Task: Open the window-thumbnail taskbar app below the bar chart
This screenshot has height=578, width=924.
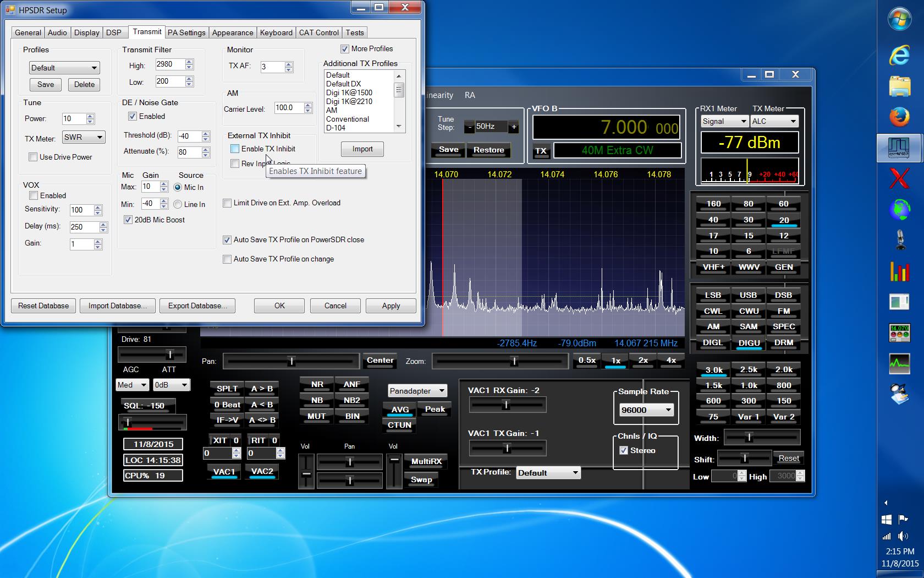Action: click(x=900, y=302)
